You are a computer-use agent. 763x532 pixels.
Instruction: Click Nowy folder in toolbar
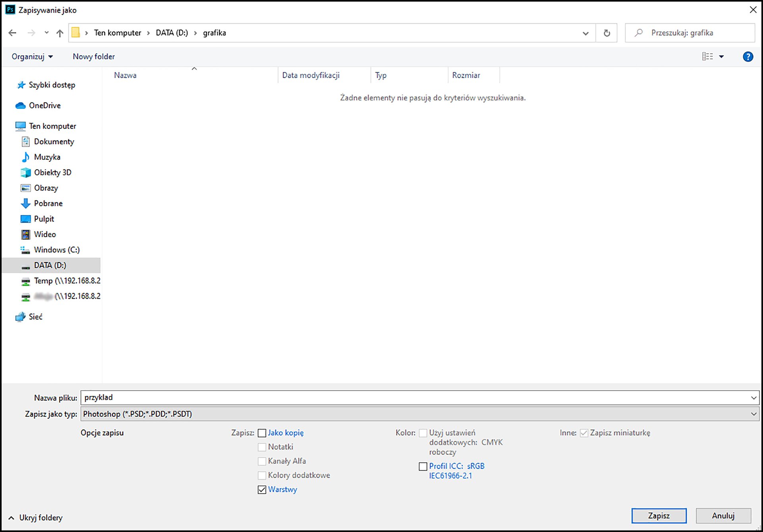tap(93, 57)
